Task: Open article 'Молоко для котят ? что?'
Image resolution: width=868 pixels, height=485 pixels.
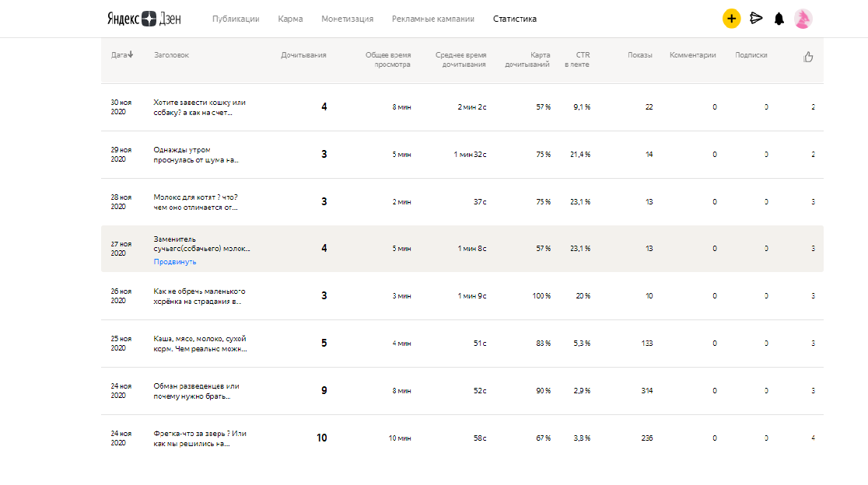Action: 195,202
